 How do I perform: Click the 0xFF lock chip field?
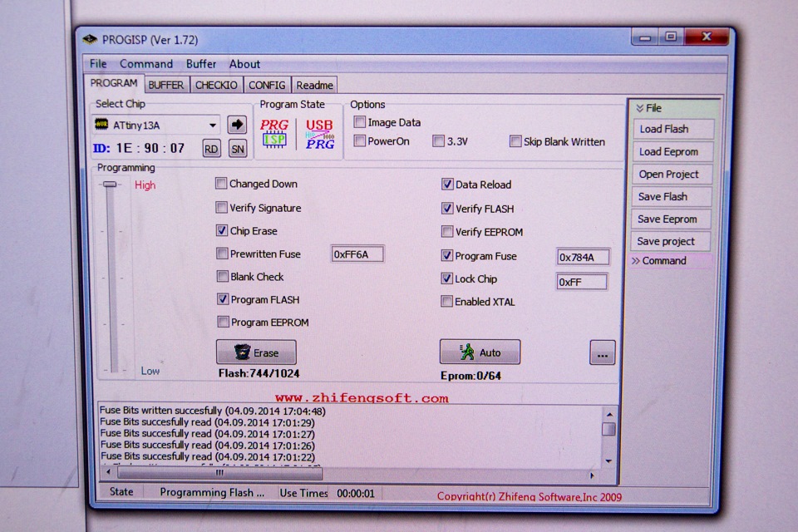tap(582, 282)
